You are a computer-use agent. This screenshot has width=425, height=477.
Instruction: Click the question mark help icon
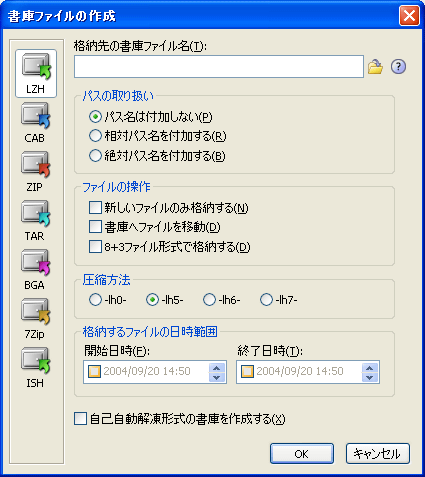coord(398,67)
